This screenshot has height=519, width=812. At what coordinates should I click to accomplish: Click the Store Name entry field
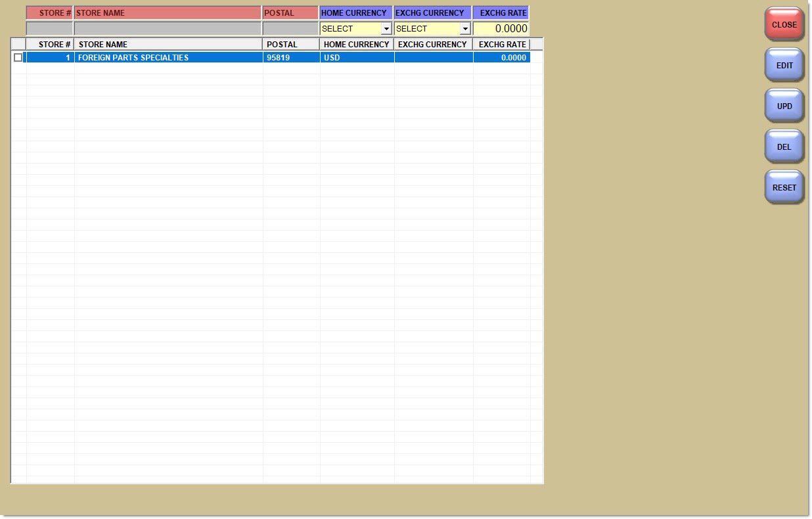(x=168, y=29)
